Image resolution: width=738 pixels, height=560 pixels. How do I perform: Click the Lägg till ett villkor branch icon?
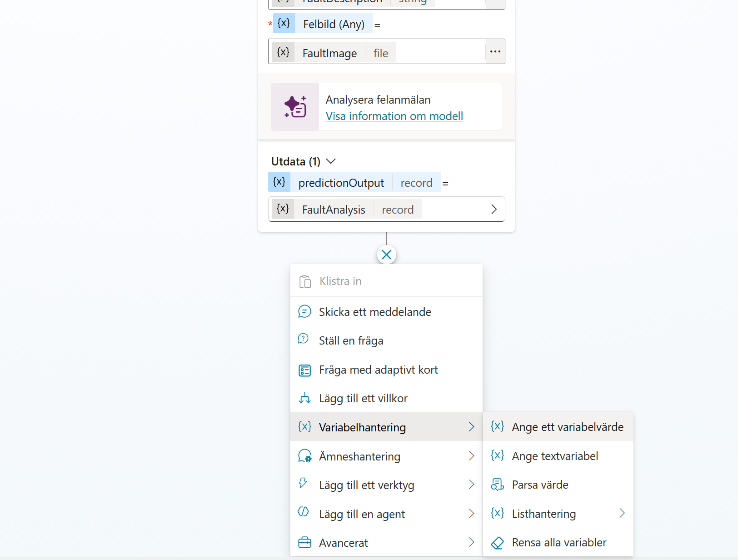(304, 398)
